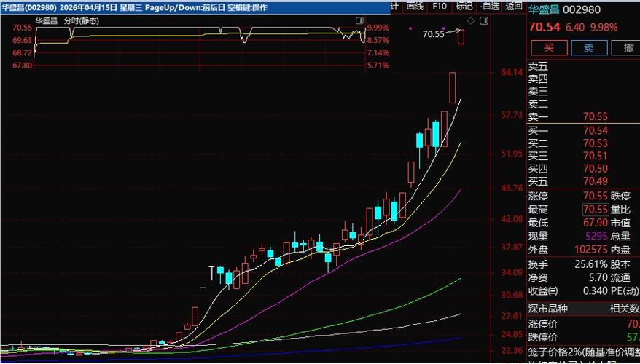Select the 相关数 tab

(x=625, y=309)
